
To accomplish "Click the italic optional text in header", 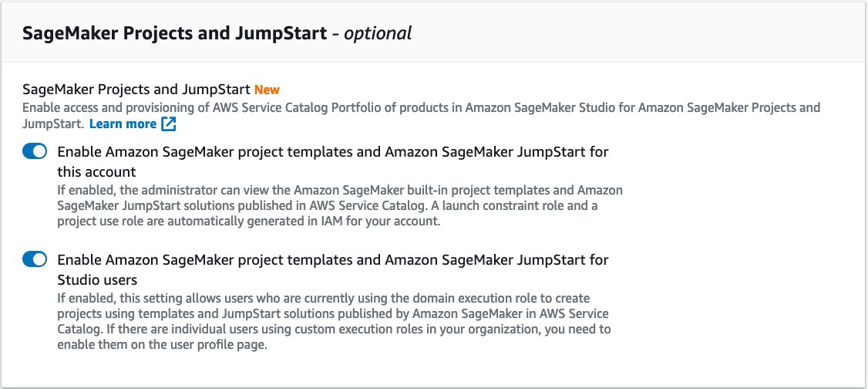I will 378,34.
